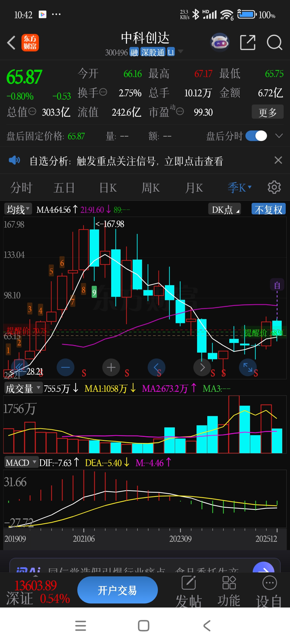Open the DK点 dropdown
The image size is (290, 644).
(224, 209)
